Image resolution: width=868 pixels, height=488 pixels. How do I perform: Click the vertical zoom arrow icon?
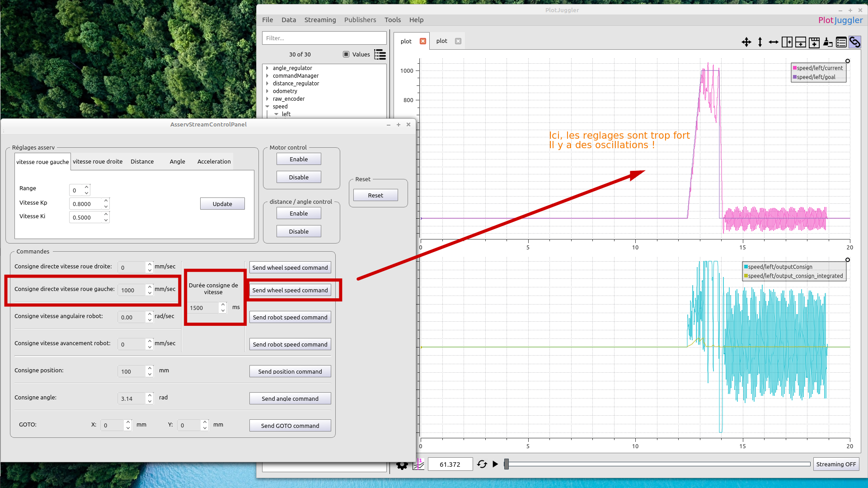pos(760,42)
